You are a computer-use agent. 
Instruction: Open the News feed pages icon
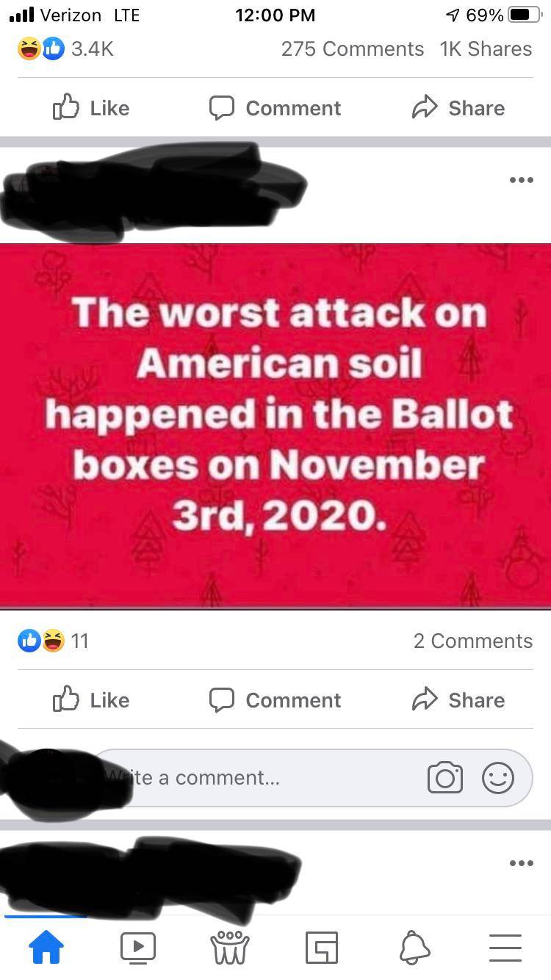point(322,948)
